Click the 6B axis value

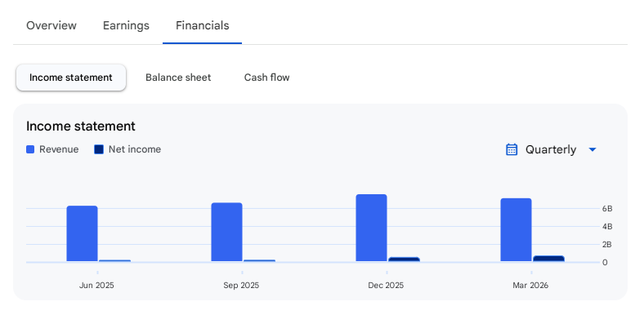point(607,209)
